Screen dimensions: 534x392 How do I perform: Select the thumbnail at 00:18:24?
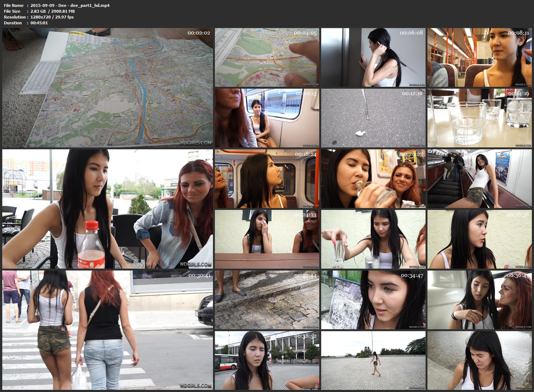tap(267, 178)
